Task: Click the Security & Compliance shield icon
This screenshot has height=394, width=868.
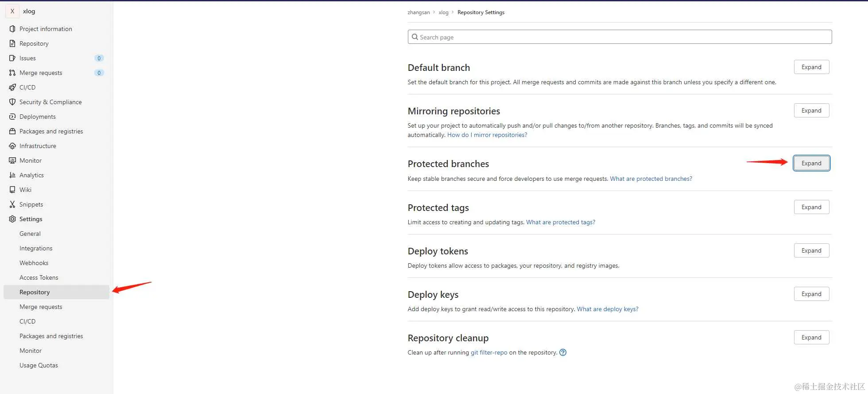Action: (x=12, y=102)
